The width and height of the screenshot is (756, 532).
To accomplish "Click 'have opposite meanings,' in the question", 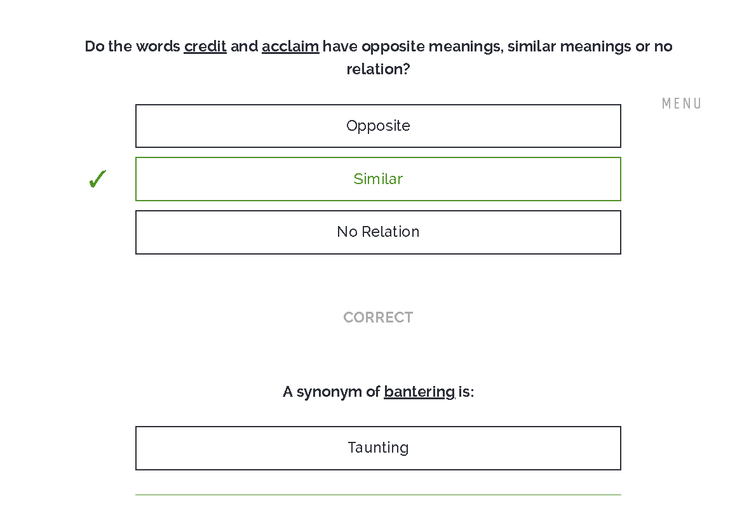I will [x=413, y=46].
